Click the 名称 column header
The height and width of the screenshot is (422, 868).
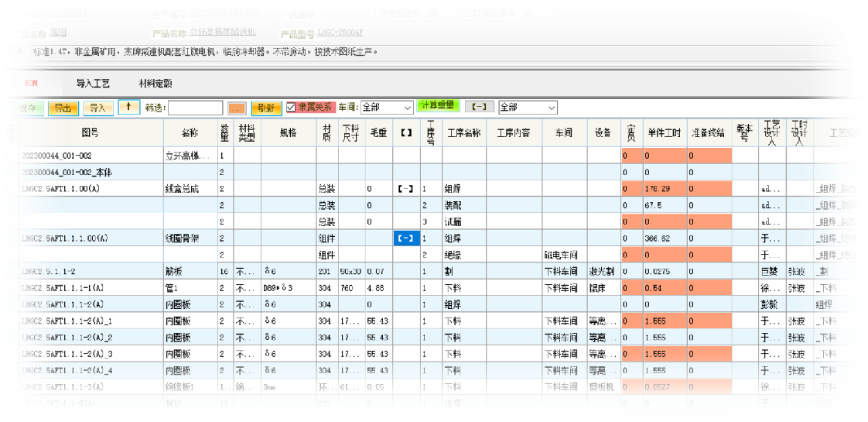point(190,133)
